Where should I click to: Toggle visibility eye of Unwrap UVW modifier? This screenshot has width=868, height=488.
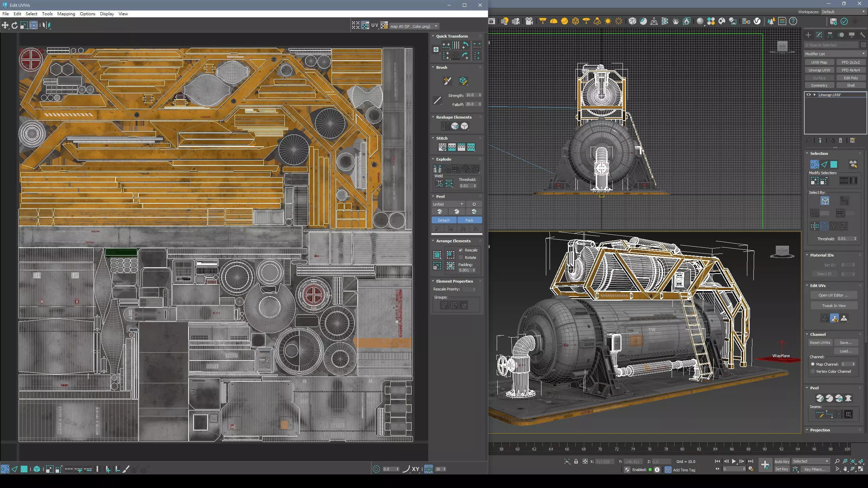808,95
